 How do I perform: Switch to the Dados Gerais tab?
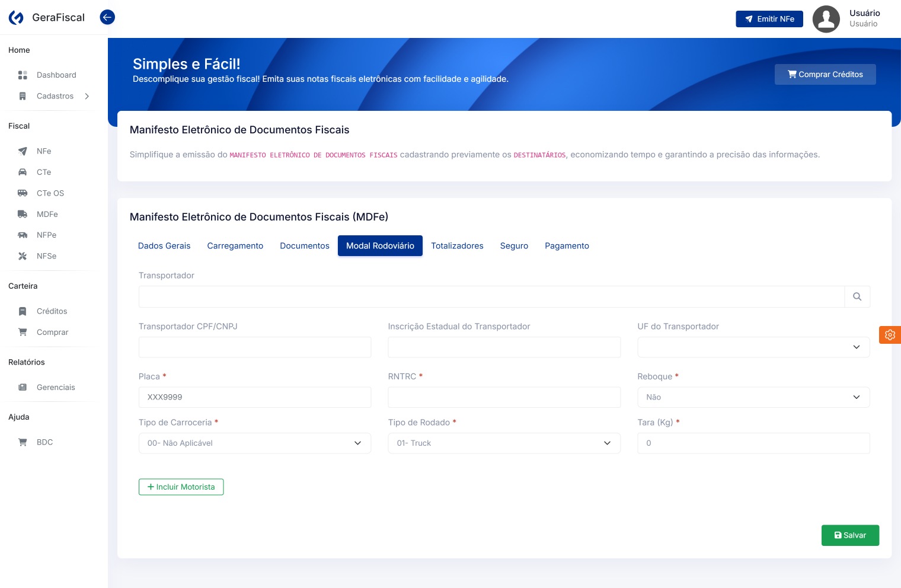[x=164, y=246]
